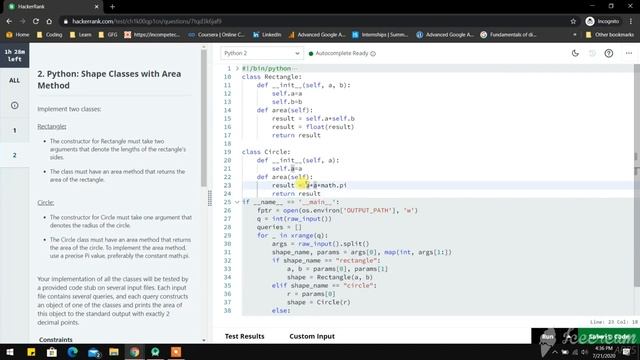This screenshot has width=640, height=360.
Task: Switch to the Custom Input tab
Action: 312,336
